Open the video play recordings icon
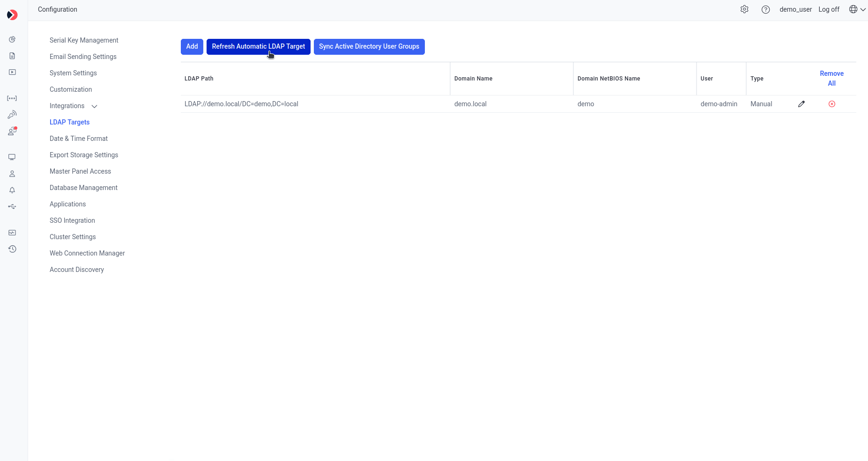Viewport: 868px width, 461px height. pyautogui.click(x=12, y=72)
